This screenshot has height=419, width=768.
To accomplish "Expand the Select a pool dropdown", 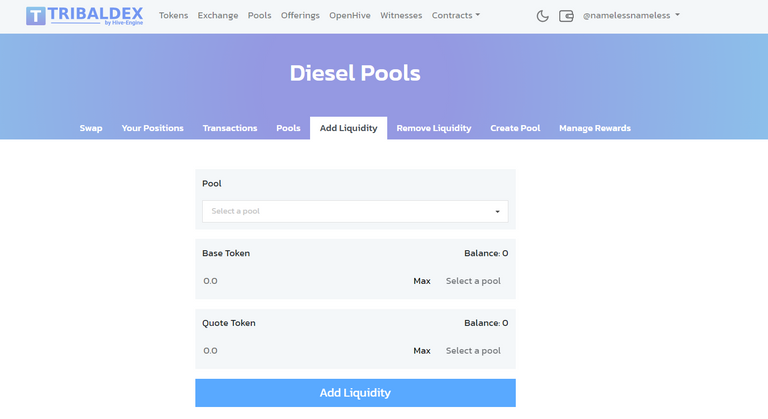I will tap(355, 211).
